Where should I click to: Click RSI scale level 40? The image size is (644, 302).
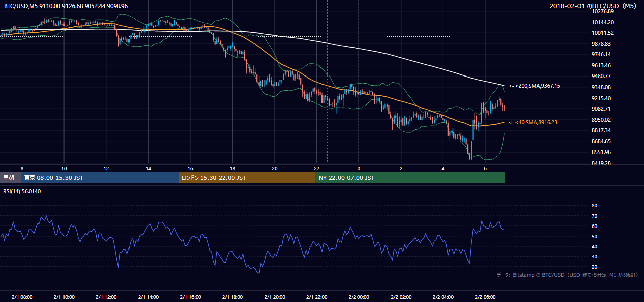(x=594, y=246)
